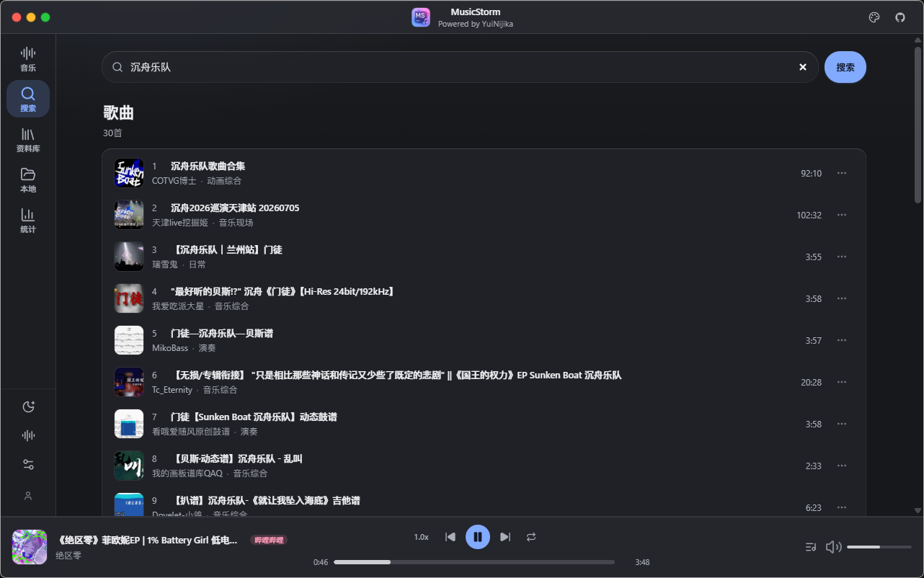Expand more options for song 5 门徒贝斯谱
The image size is (924, 578).
(x=841, y=340)
